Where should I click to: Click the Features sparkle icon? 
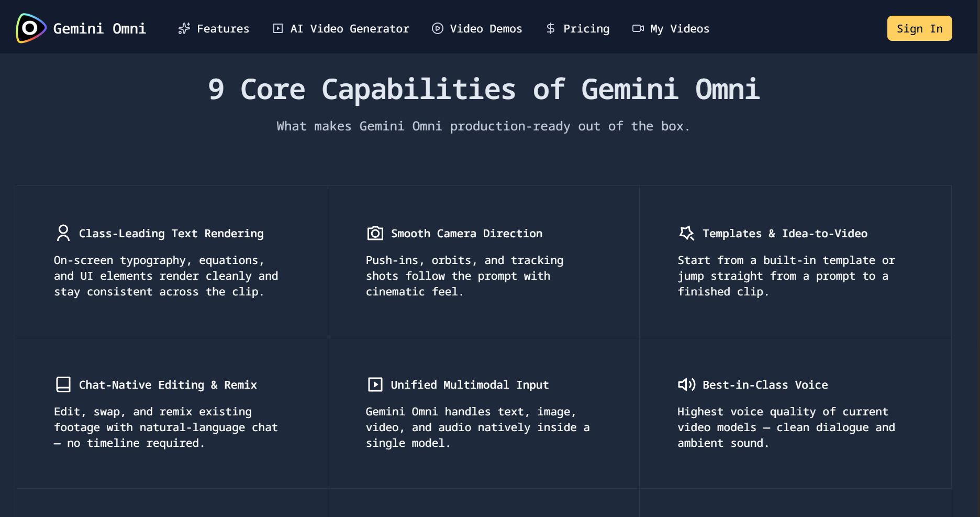click(184, 28)
